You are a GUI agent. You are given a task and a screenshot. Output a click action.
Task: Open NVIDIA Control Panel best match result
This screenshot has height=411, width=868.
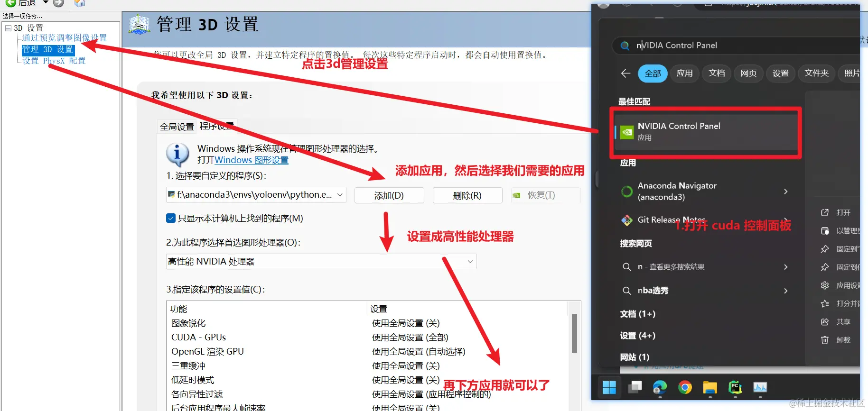706,132
